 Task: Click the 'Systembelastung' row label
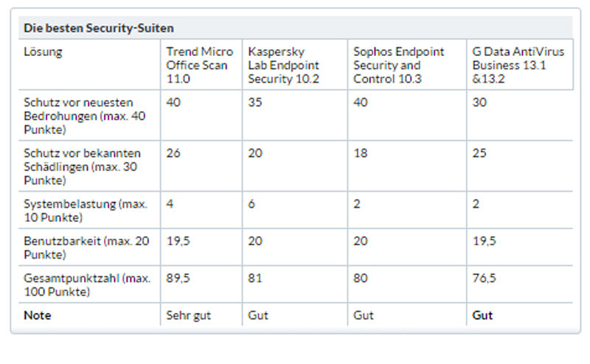click(x=86, y=211)
